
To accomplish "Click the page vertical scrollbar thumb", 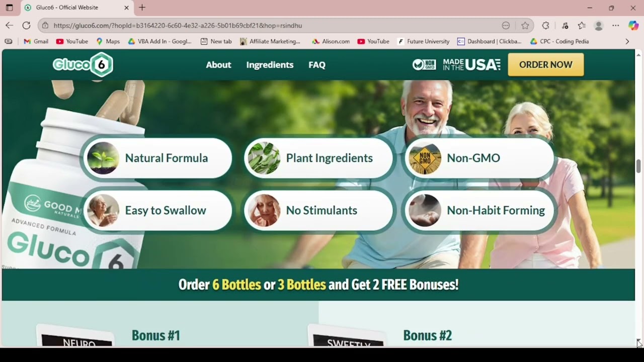I will pyautogui.click(x=638, y=166).
